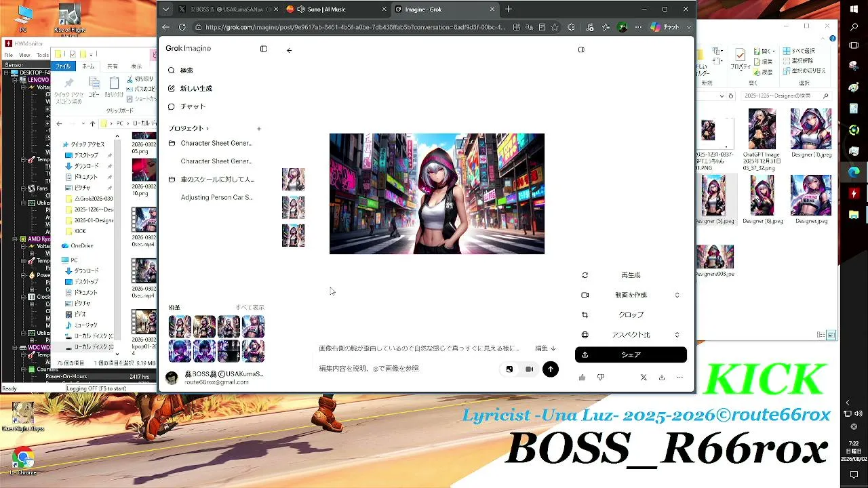The width and height of the screenshot is (868, 488).
Task: Click the grok.com address bar
Action: [x=356, y=27]
